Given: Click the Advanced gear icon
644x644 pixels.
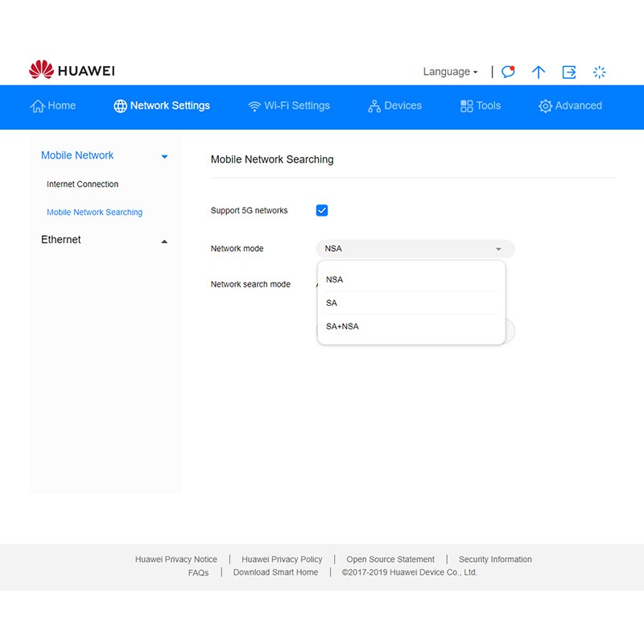Looking at the screenshot, I should pyautogui.click(x=545, y=106).
